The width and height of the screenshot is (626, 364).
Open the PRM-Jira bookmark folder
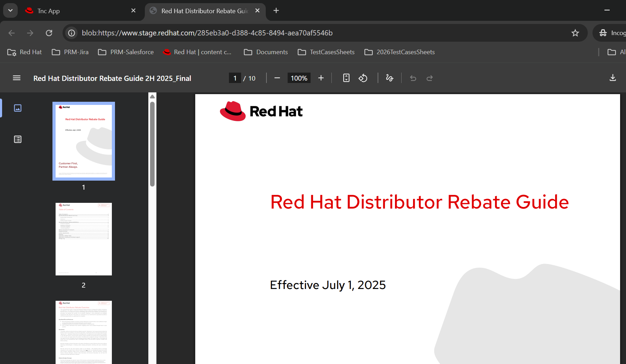pos(70,52)
